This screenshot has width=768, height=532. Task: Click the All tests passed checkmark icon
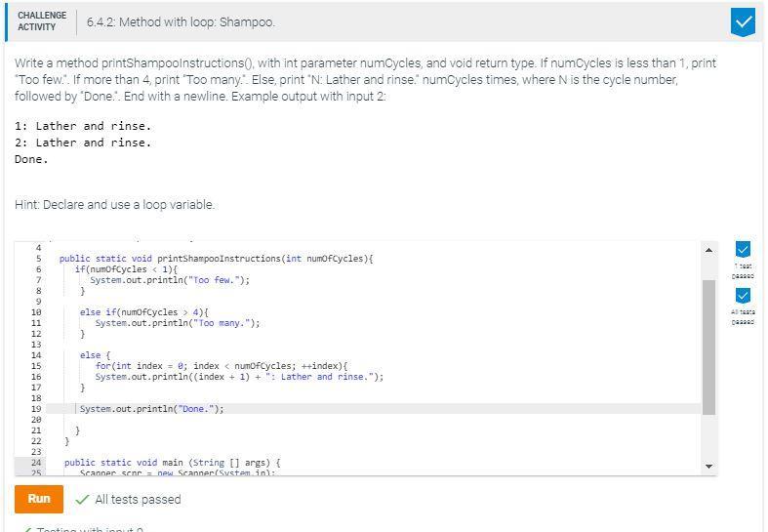743,296
